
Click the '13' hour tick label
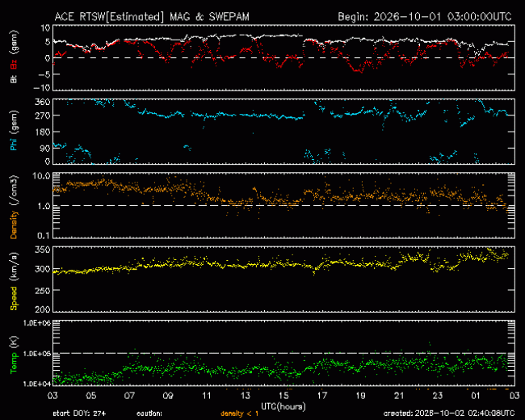point(245,396)
